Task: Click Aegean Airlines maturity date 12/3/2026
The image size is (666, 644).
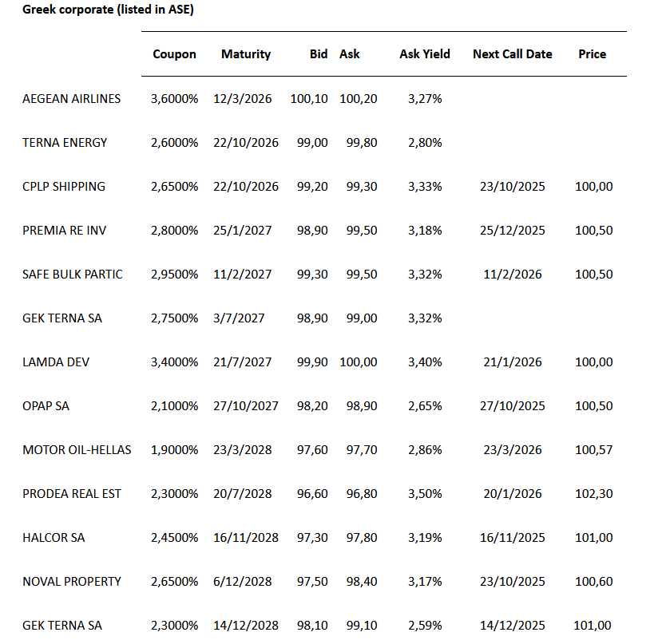Action: tap(243, 99)
